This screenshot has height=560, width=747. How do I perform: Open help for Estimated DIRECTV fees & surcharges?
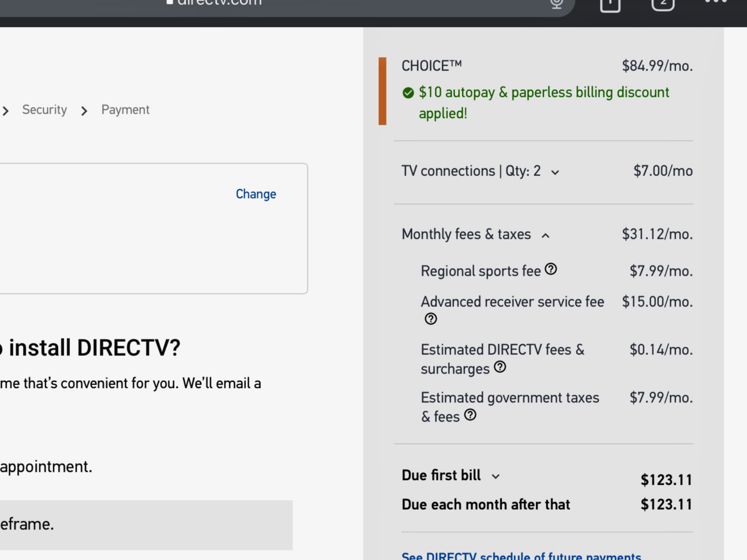500,367
